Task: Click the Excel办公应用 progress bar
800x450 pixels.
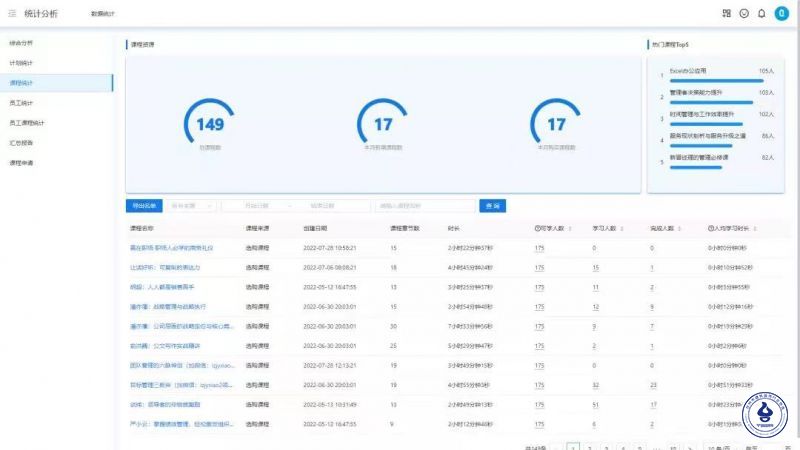Action: (x=716, y=81)
